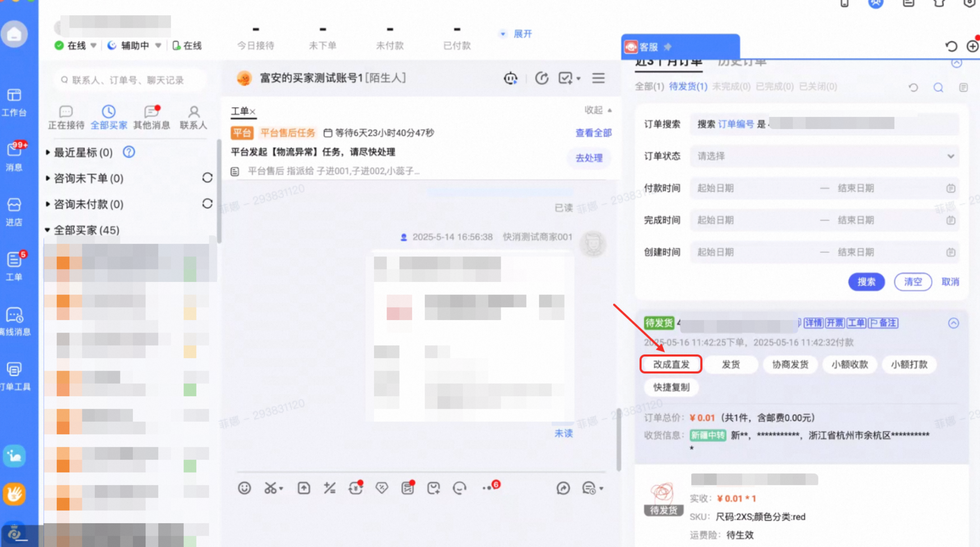Viewport: 980px width, 547px height.
Task: Click the 改成直发 button
Action: pyautogui.click(x=671, y=364)
